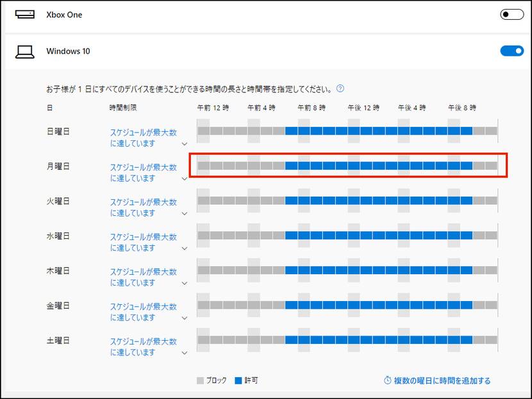Turn off the Windows 10 toggle switch
The height and width of the screenshot is (399, 532).
coord(511,51)
